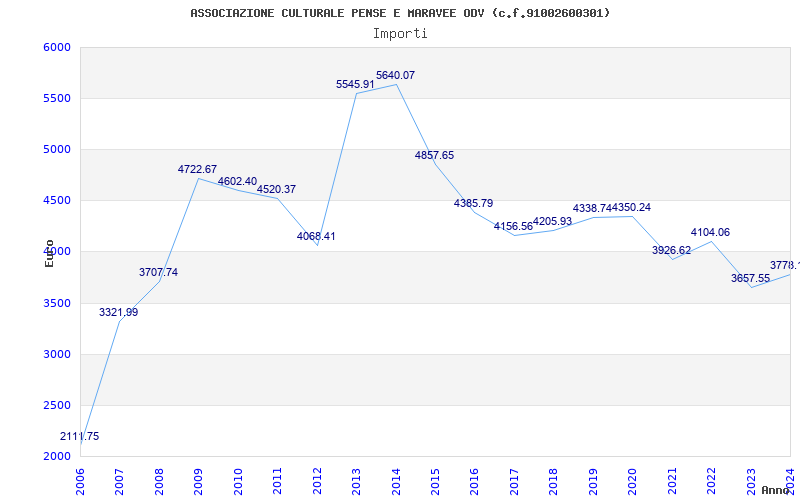The image size is (800, 500).
Task: Click x-axis year 2013
Action: point(356,482)
